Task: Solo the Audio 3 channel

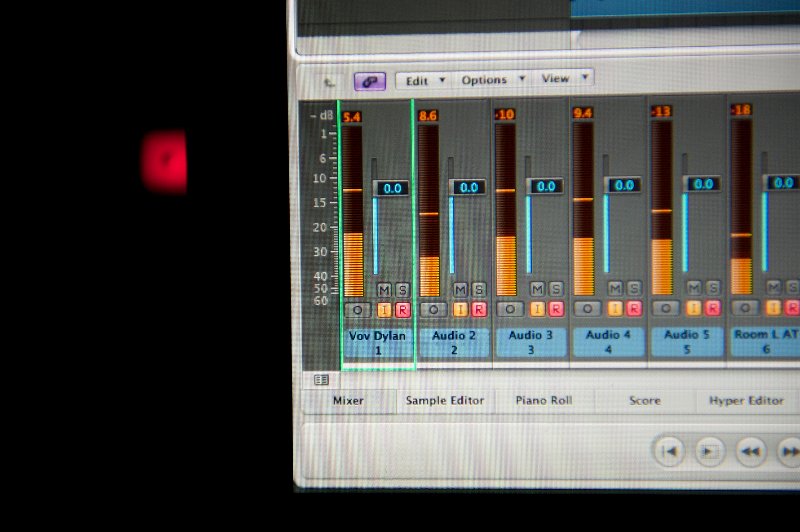Action: click(556, 289)
